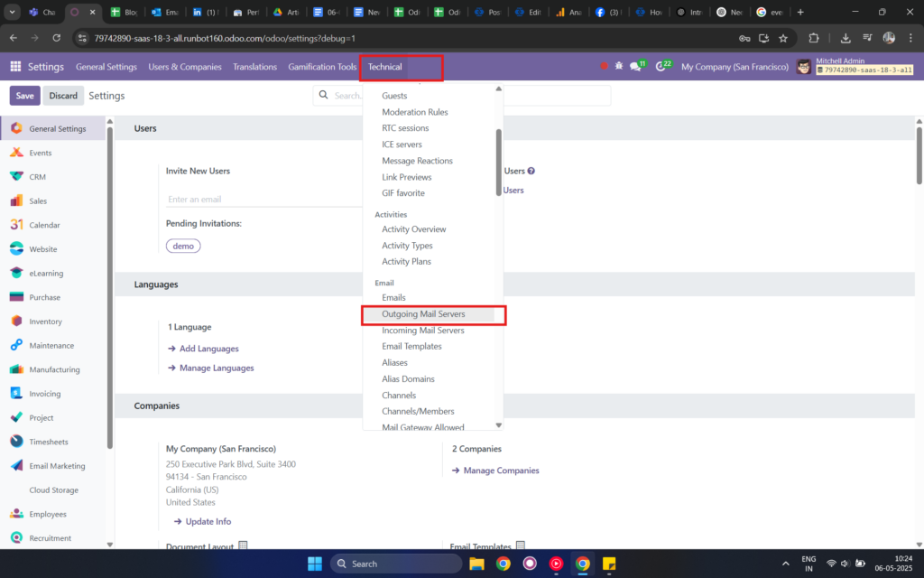Switch company via My Company (San Francisco)
The height and width of the screenshot is (578, 924).
click(735, 67)
